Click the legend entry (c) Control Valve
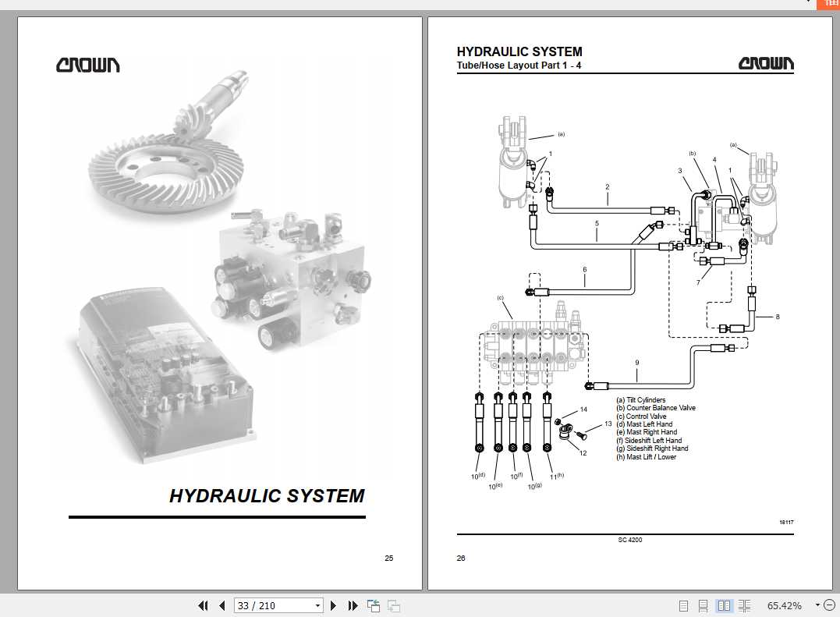The height and width of the screenshot is (617, 840). 641,417
